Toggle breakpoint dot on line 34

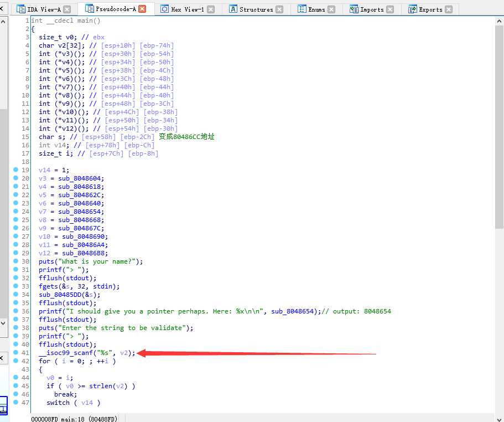(x=15, y=294)
